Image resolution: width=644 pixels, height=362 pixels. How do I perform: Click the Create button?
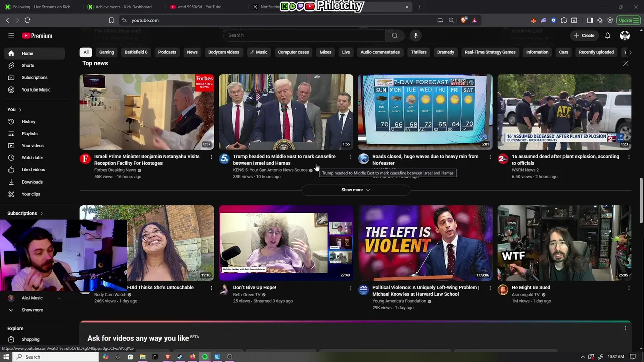[x=584, y=35]
